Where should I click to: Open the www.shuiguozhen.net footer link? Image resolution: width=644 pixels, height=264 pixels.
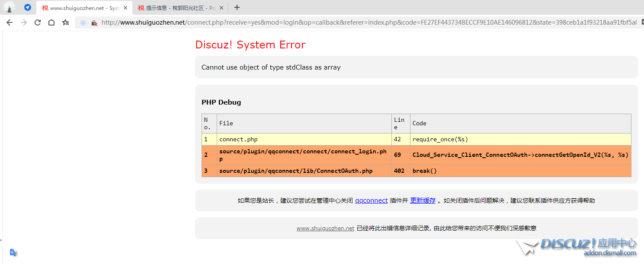325,228
